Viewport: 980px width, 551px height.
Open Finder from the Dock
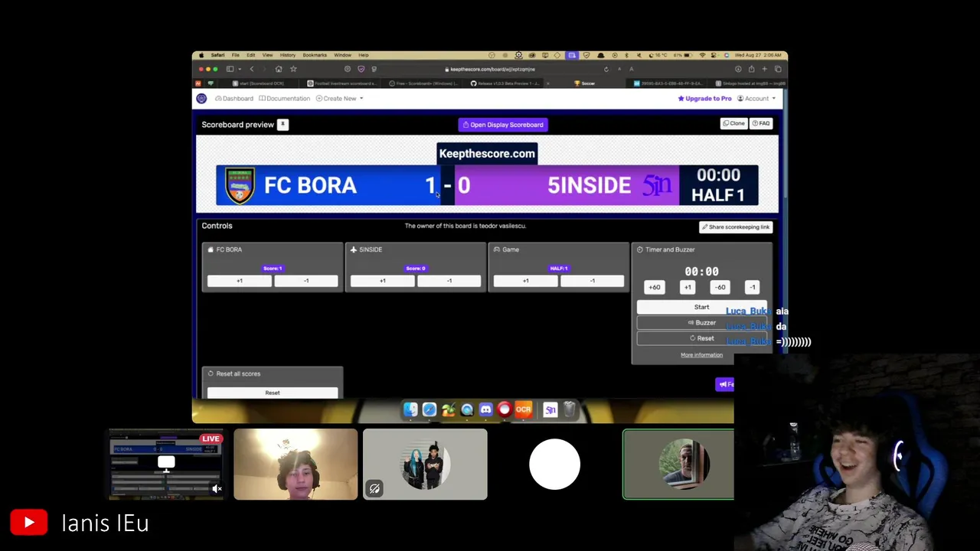410,409
